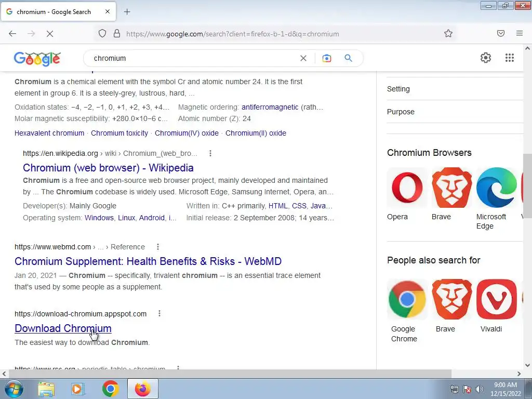Follow the Android operating system link
This screenshot has width=532, height=399.
152,218
